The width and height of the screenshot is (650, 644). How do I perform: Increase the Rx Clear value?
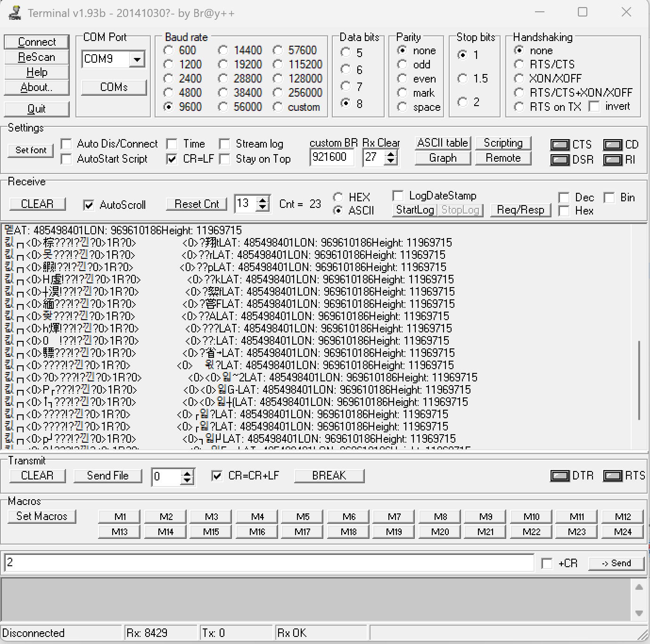[x=390, y=154]
